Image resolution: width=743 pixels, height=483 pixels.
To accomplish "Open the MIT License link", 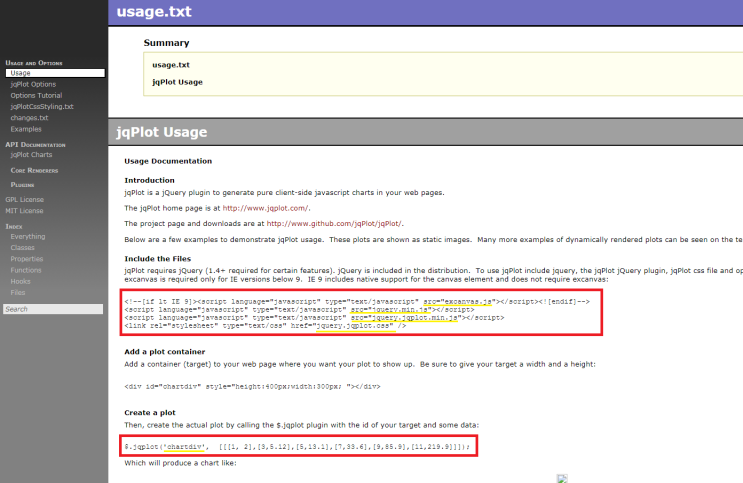I will coord(24,211).
